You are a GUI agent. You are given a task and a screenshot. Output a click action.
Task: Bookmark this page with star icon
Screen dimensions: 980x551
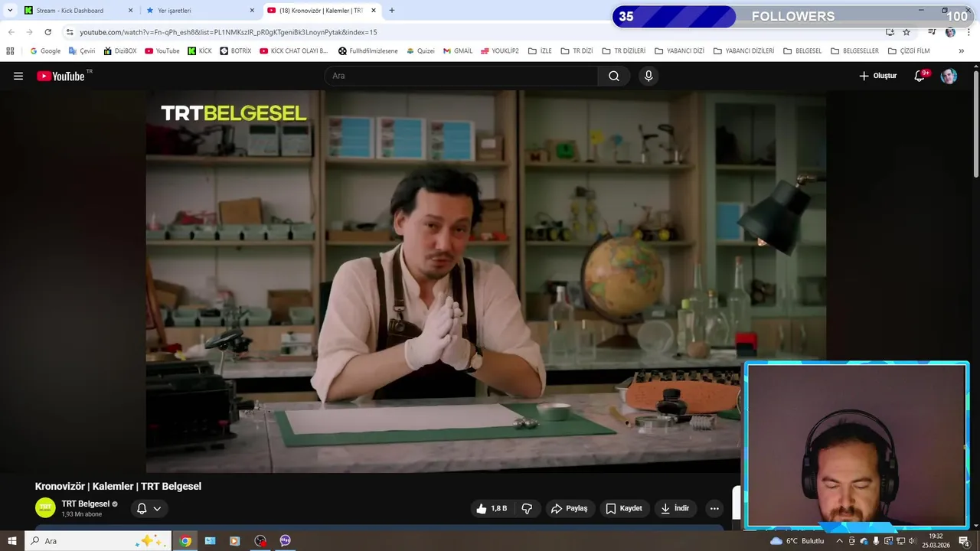906,32
